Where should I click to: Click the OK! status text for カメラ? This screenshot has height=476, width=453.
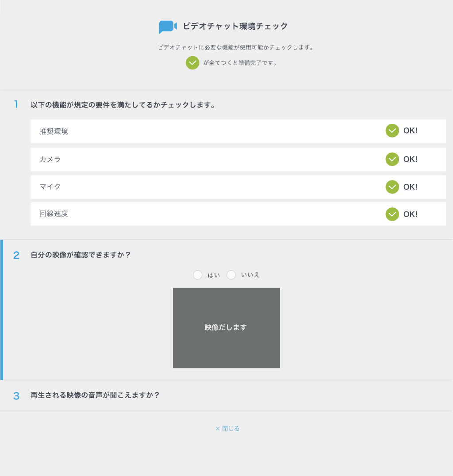pyautogui.click(x=410, y=159)
